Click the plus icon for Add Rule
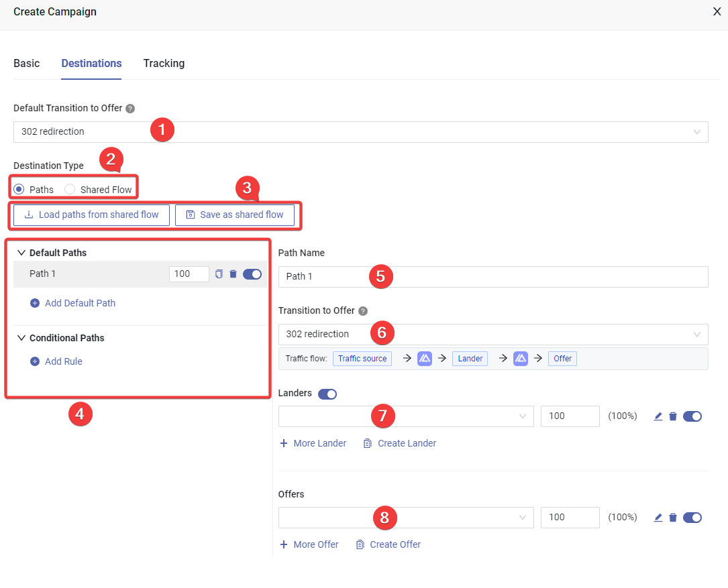728x588 pixels. pos(35,361)
